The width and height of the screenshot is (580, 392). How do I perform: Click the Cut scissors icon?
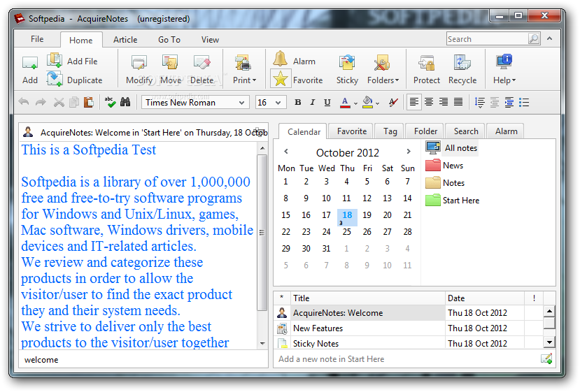(x=59, y=102)
